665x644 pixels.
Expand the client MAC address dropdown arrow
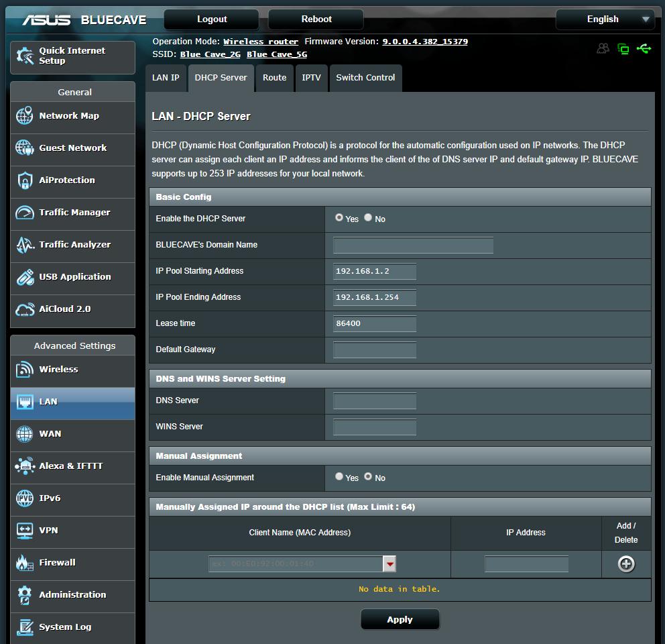pyautogui.click(x=389, y=563)
